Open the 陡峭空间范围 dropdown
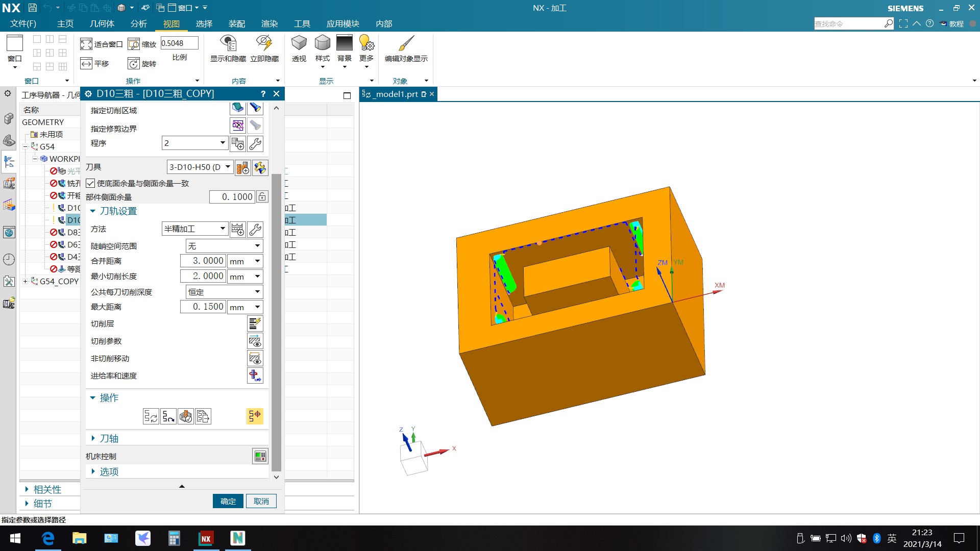The width and height of the screenshot is (980, 551). pos(224,246)
